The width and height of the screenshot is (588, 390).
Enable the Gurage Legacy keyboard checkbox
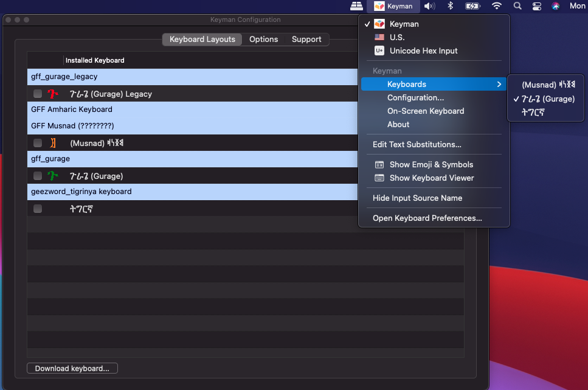point(37,94)
